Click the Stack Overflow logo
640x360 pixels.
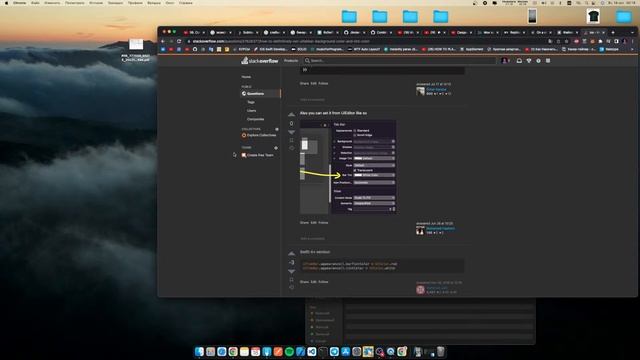[x=260, y=61]
